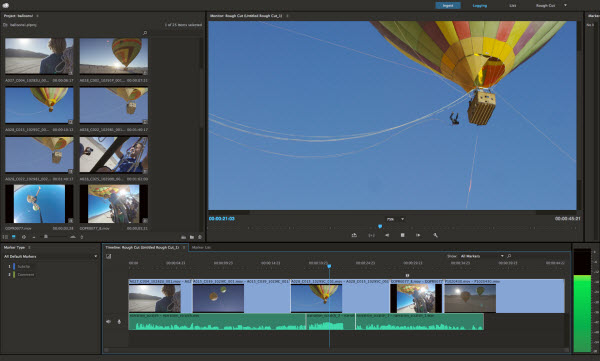Select the man looking at desert thumbnail
The height and width of the screenshot is (361, 600).
(39, 56)
